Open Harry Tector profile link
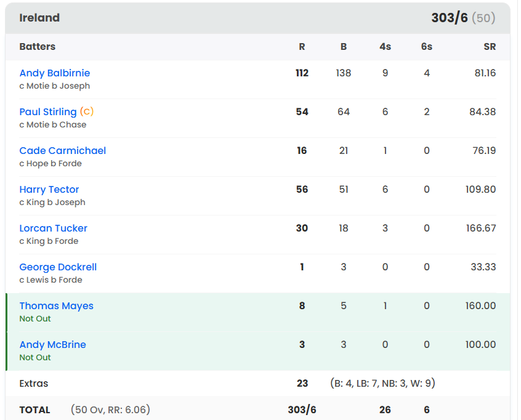The height and width of the screenshot is (420, 521). [49, 190]
